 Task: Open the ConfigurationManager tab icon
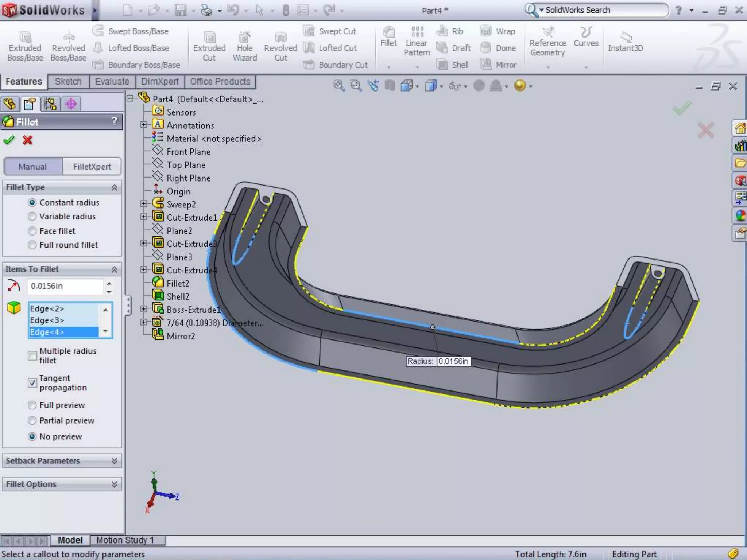(50, 104)
